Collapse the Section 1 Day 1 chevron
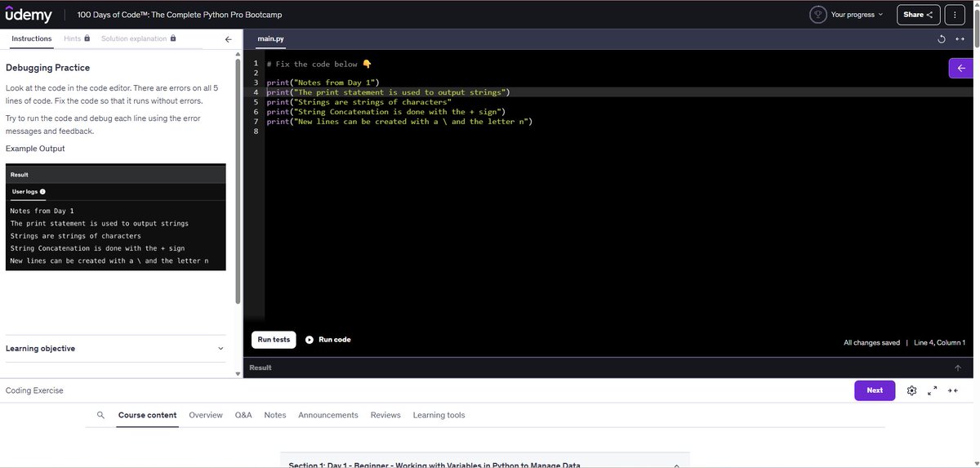The width and height of the screenshot is (980, 468). [675, 466]
